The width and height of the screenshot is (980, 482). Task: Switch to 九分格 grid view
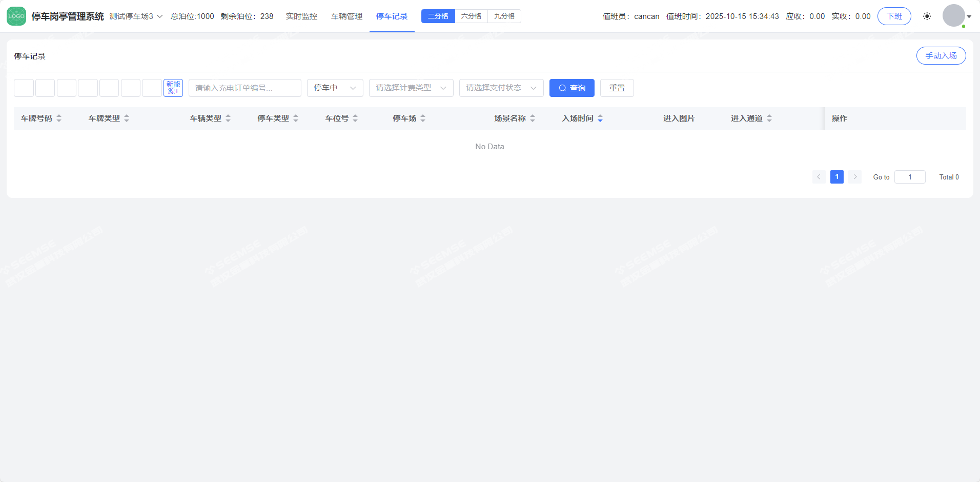[504, 16]
